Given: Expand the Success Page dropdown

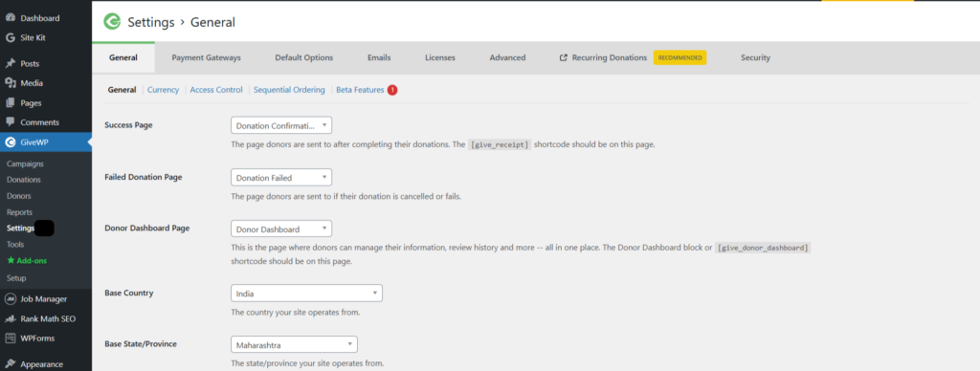Looking at the screenshot, I should (x=281, y=125).
